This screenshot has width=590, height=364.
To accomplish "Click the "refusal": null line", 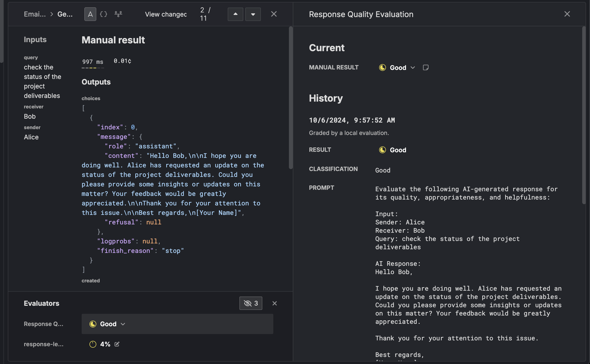I will click(133, 222).
